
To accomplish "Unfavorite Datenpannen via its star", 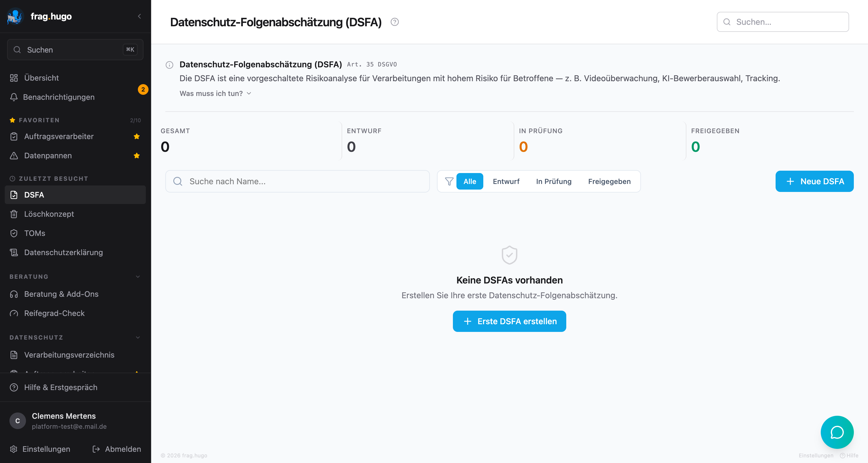I will (136, 156).
